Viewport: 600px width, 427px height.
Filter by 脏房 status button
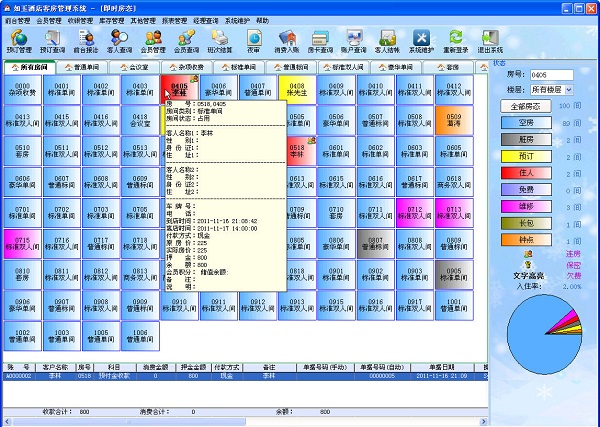pyautogui.click(x=526, y=140)
